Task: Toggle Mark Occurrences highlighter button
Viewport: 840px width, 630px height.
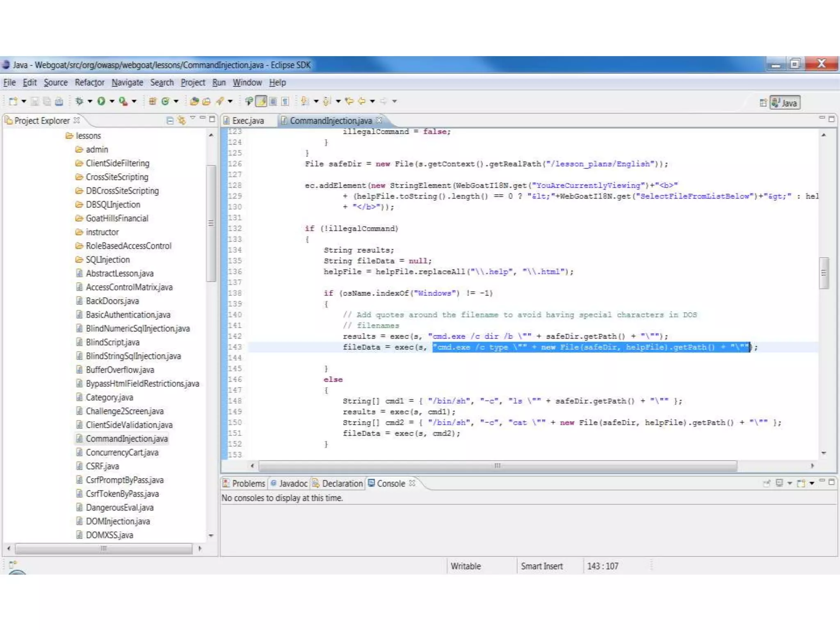Action: click(x=261, y=101)
